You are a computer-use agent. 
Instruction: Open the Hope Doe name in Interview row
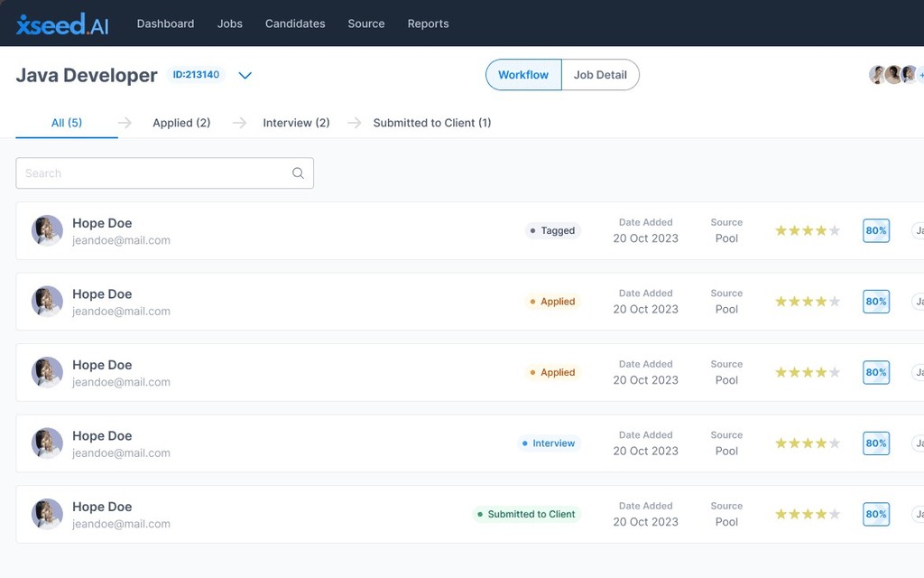coord(102,436)
